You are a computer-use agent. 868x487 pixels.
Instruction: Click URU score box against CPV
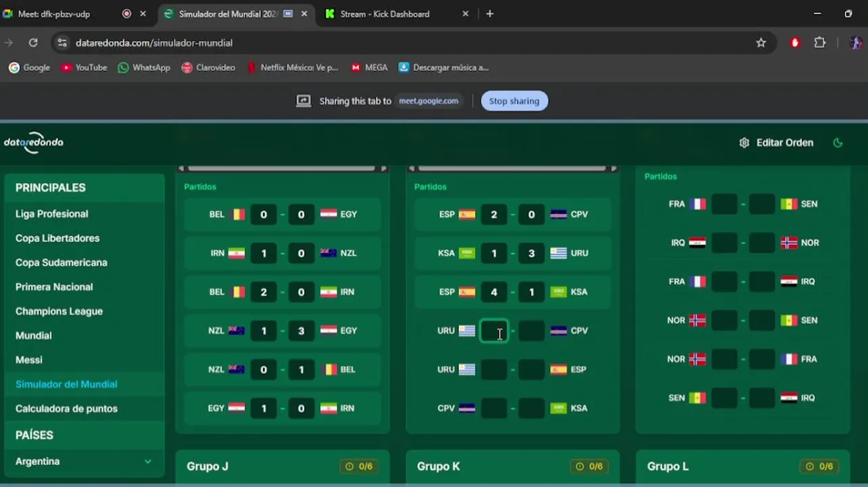pos(494,331)
